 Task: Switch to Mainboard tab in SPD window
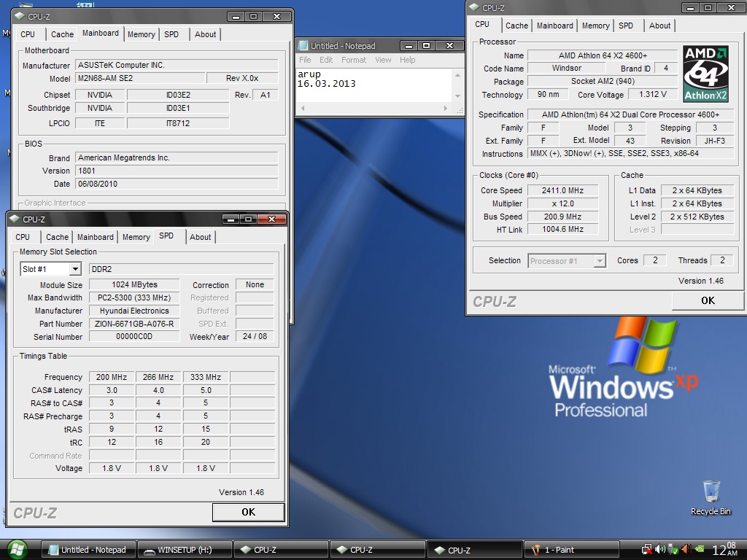(x=96, y=237)
